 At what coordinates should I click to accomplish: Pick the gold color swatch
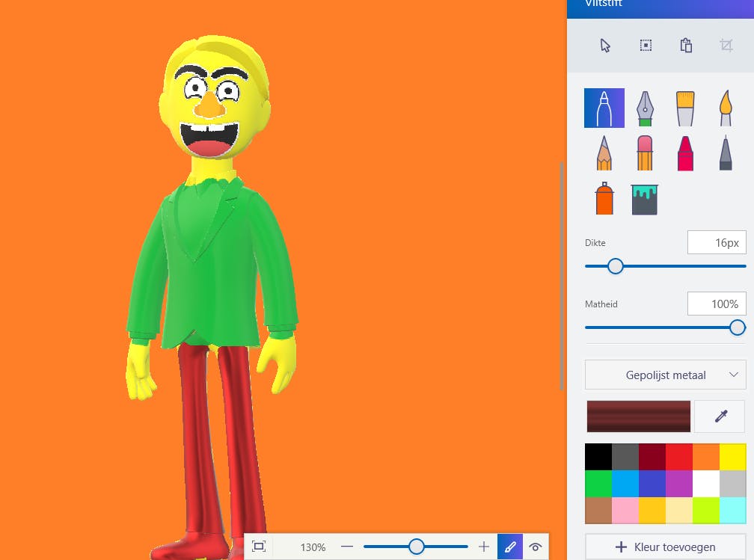pos(652,511)
